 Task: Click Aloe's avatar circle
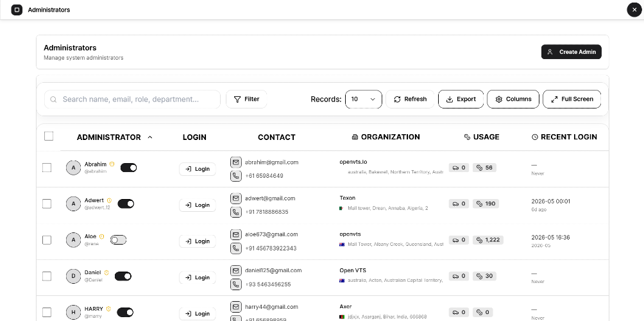(x=74, y=240)
